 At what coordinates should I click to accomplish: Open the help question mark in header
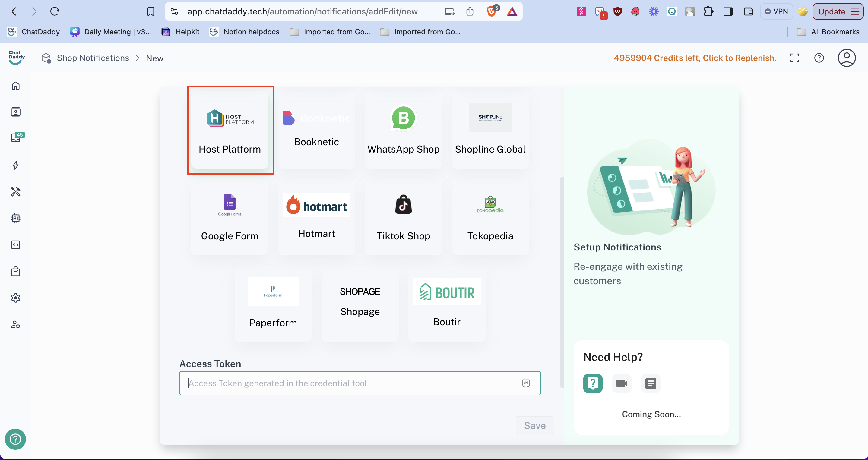(819, 58)
